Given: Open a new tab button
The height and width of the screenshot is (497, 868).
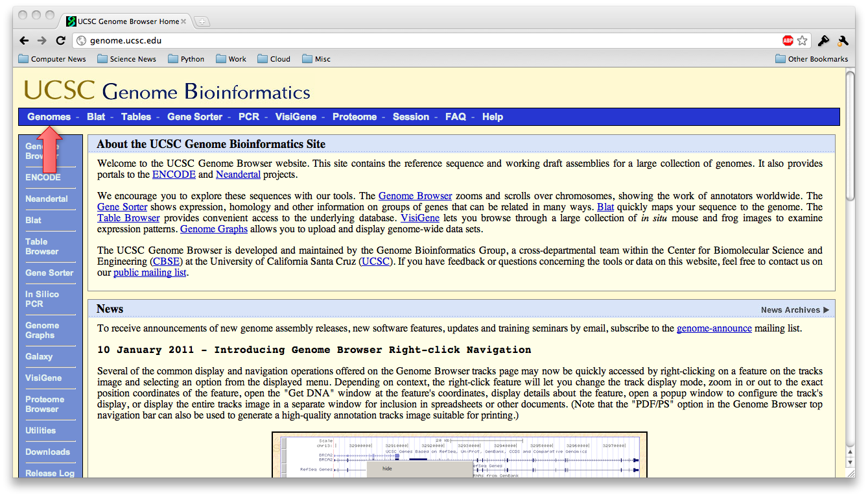Looking at the screenshot, I should (x=202, y=21).
